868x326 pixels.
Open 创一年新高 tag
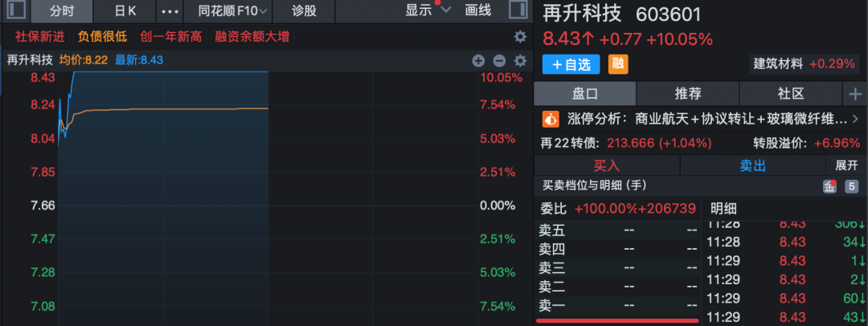(170, 37)
